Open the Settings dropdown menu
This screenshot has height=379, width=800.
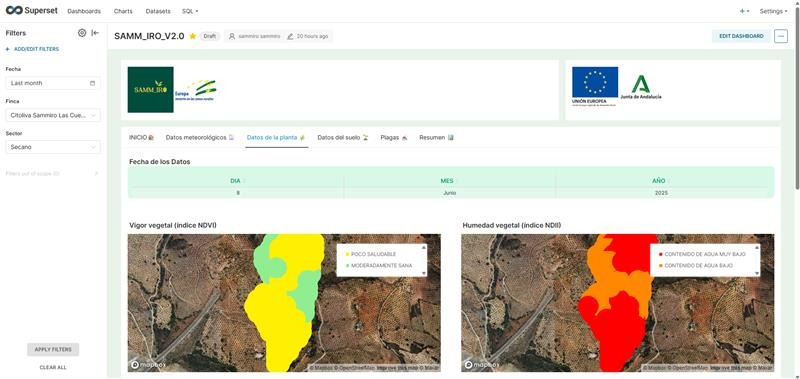773,11
